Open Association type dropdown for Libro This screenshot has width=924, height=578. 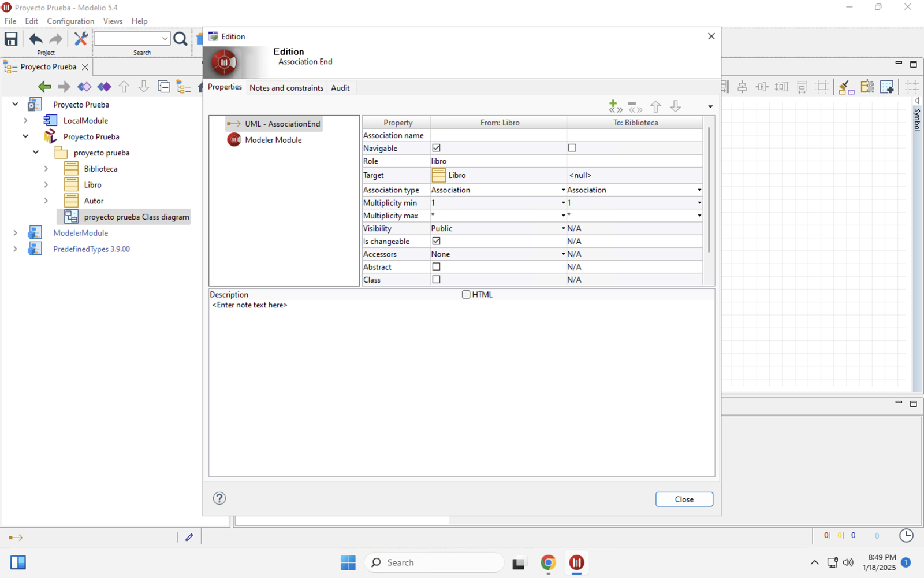563,190
